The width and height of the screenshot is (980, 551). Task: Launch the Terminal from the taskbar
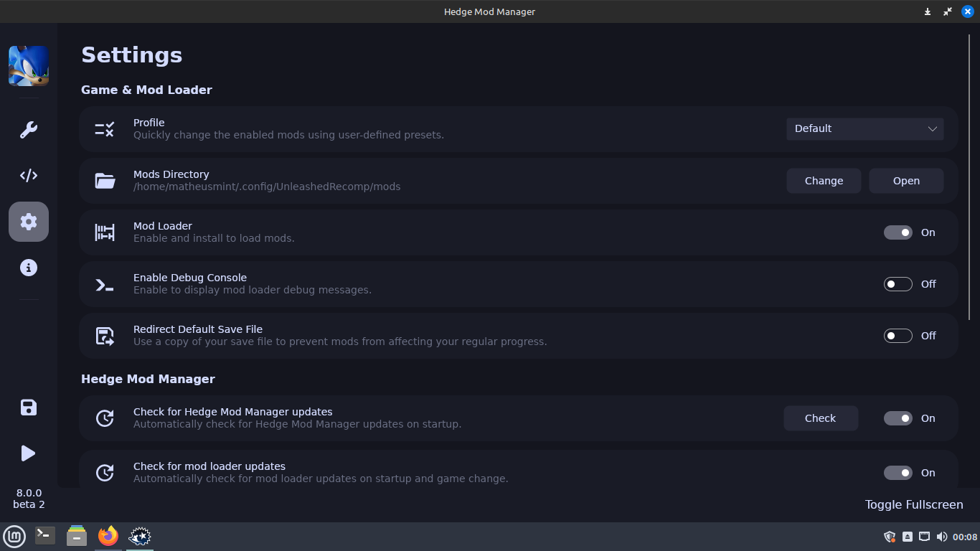coord(45,535)
